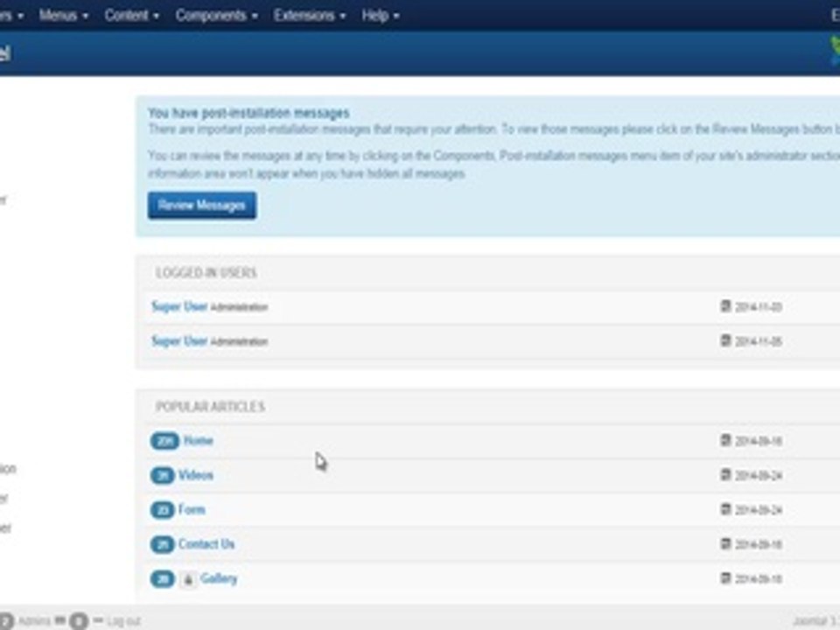Click 'You have post-installation messages' heading

pos(248,113)
